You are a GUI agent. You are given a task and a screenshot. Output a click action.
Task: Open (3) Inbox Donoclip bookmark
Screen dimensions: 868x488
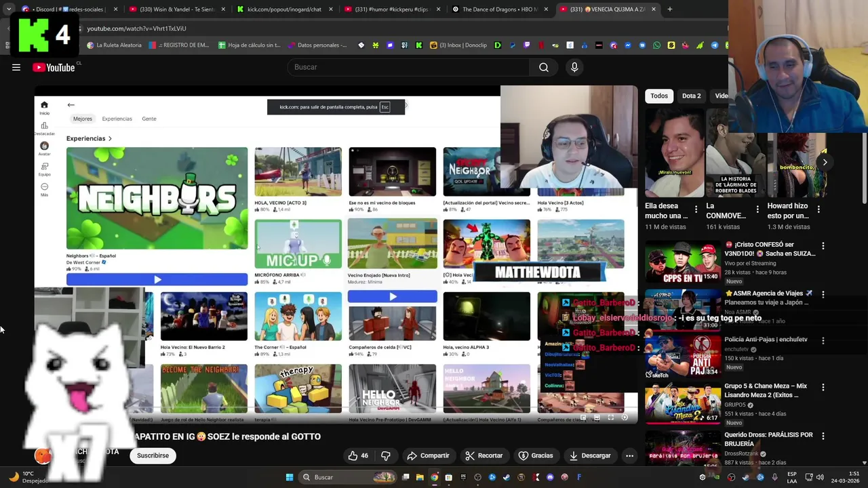[458, 45]
